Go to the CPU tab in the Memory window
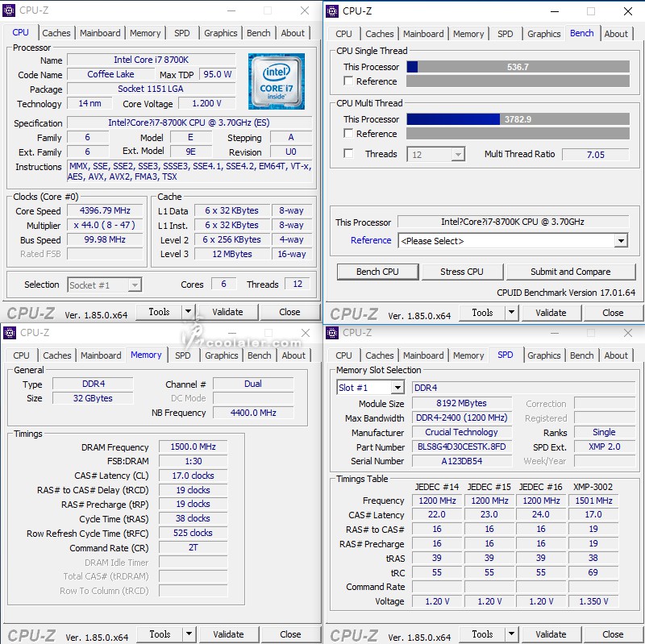 [x=22, y=355]
